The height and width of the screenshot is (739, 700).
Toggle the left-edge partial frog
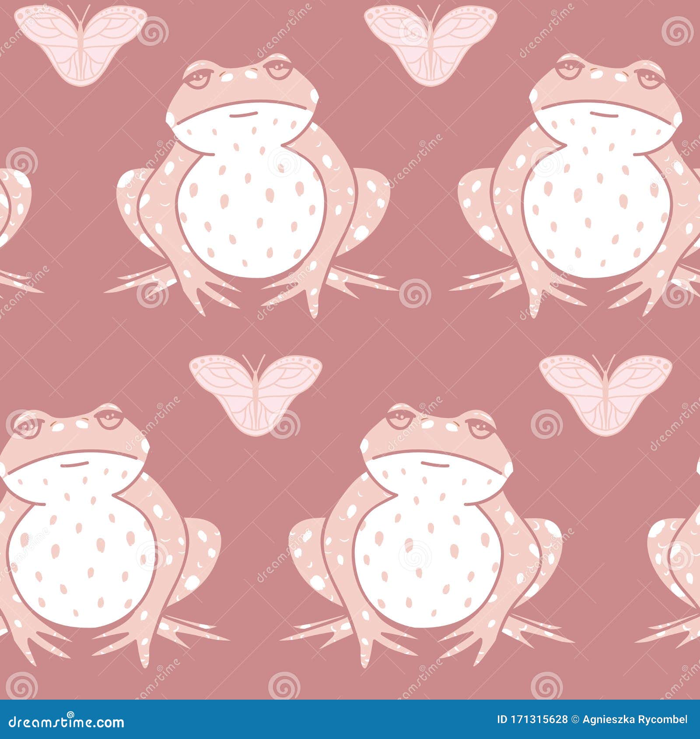pyautogui.click(x=13, y=219)
